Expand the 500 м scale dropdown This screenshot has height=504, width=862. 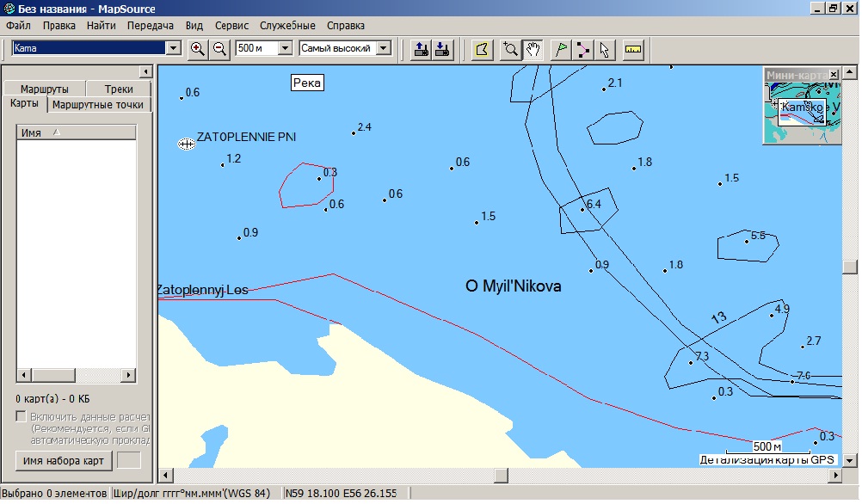(285, 49)
